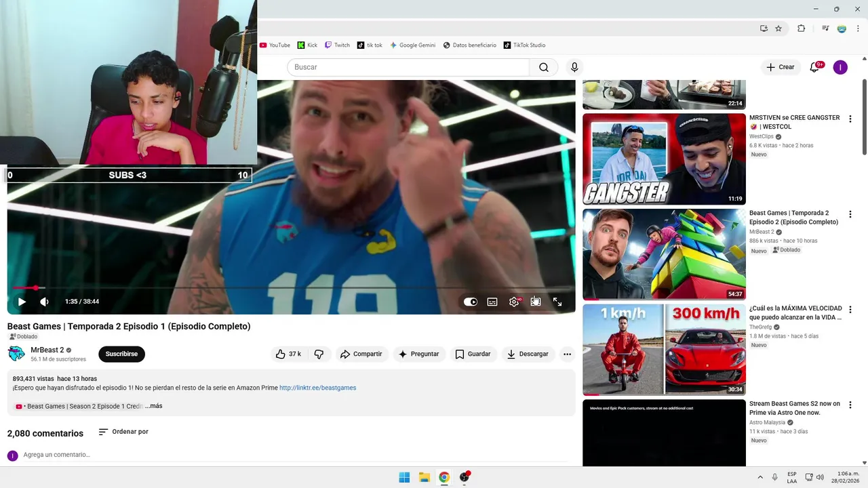Mute the video volume speaker icon
Viewport: 868px width, 488px height.
[44, 302]
